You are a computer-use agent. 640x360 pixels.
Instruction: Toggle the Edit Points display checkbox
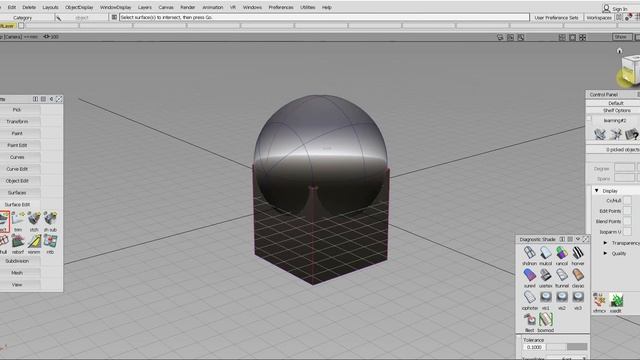click(x=627, y=211)
